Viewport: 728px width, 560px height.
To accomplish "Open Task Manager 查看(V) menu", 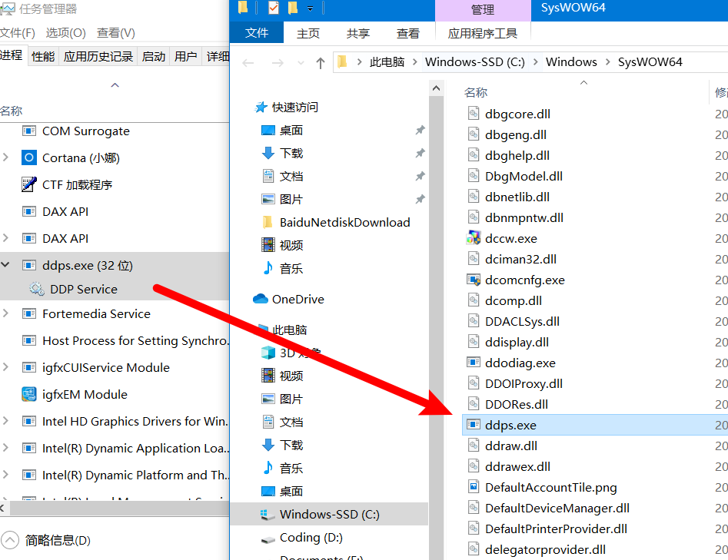I will coord(116,33).
